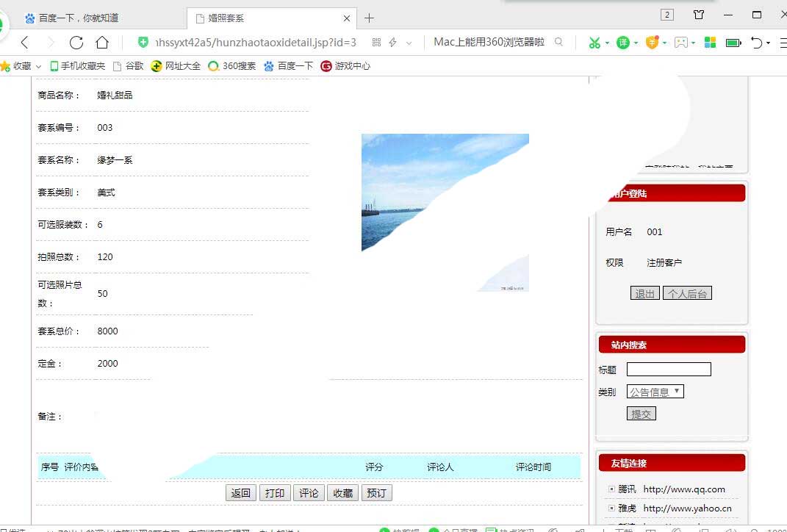
Task: Click the 标题 search input field
Action: click(x=668, y=370)
